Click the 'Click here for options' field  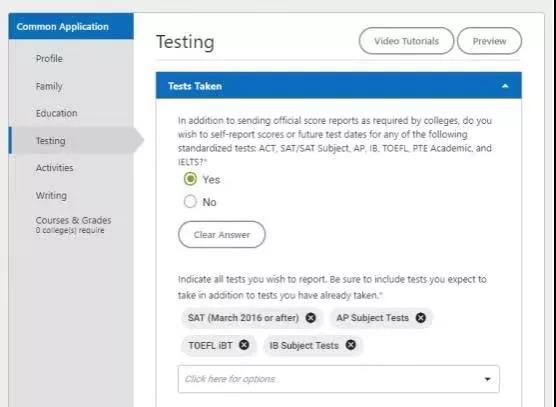pos(339,379)
